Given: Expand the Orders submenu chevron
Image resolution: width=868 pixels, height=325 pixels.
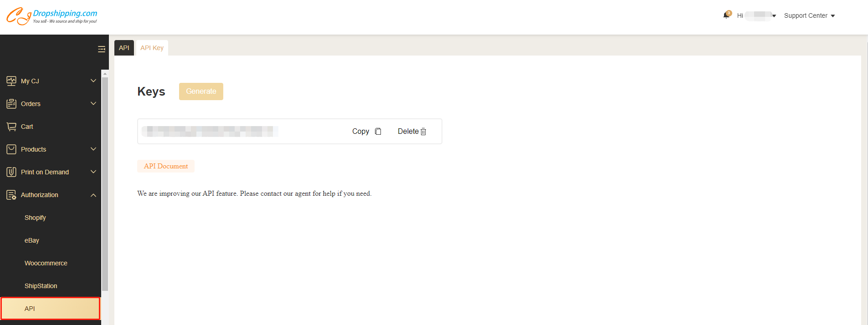Looking at the screenshot, I should coord(93,104).
